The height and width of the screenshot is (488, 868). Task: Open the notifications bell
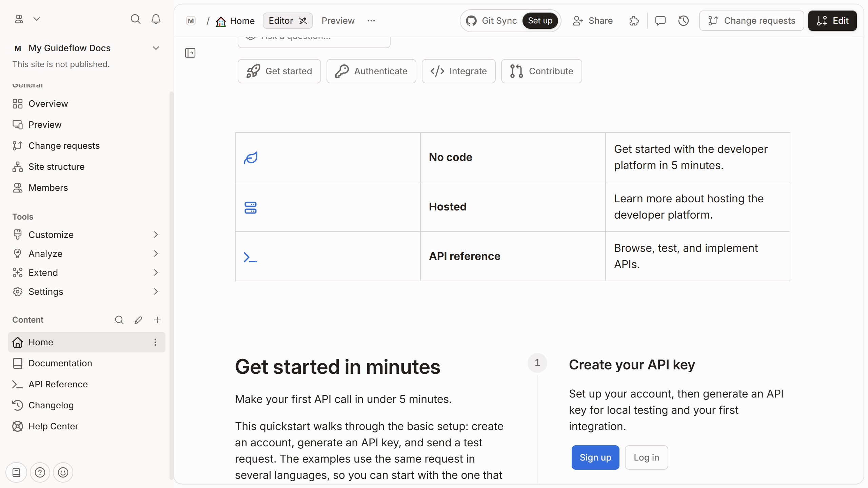point(156,19)
